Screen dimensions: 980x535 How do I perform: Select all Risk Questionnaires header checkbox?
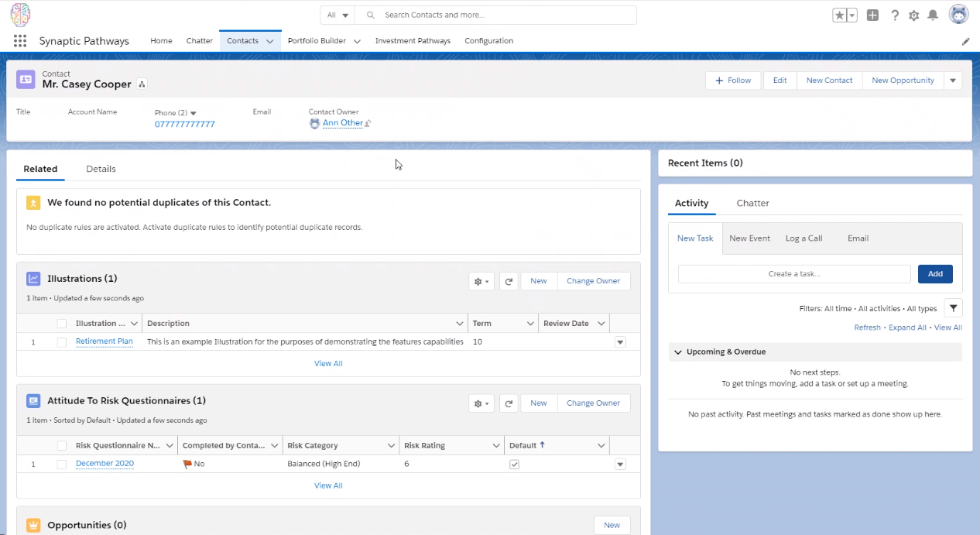pos(62,446)
